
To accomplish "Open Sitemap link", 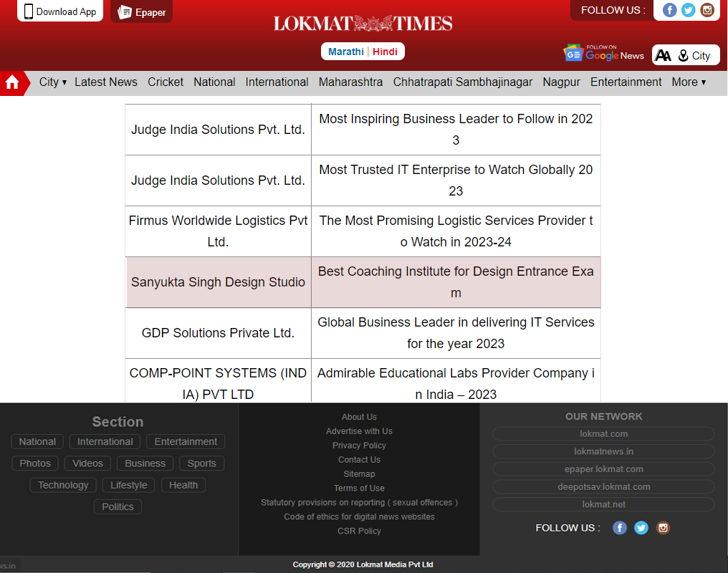I will (x=360, y=474).
